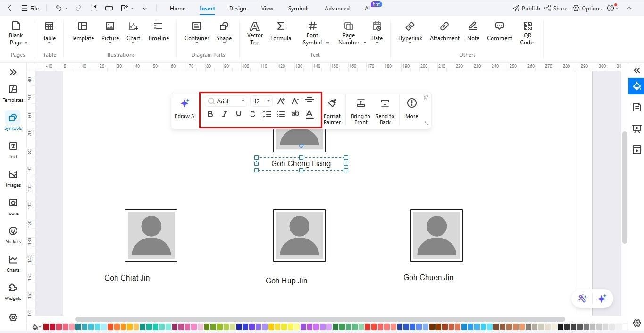Add an Attachment
Screen dimensions: 644x333
(444, 32)
